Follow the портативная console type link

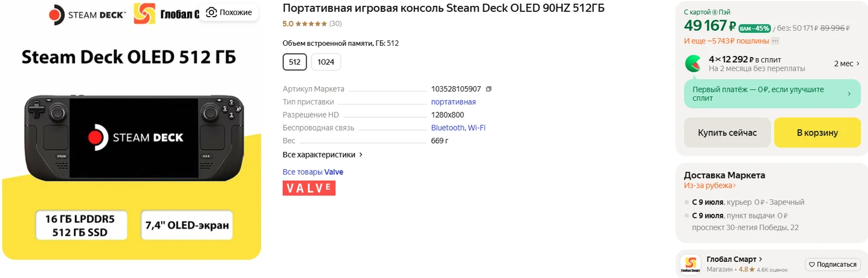453,102
